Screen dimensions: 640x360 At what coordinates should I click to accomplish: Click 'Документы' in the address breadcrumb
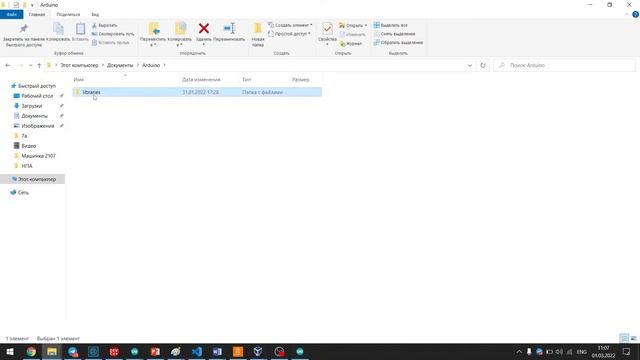coord(120,65)
